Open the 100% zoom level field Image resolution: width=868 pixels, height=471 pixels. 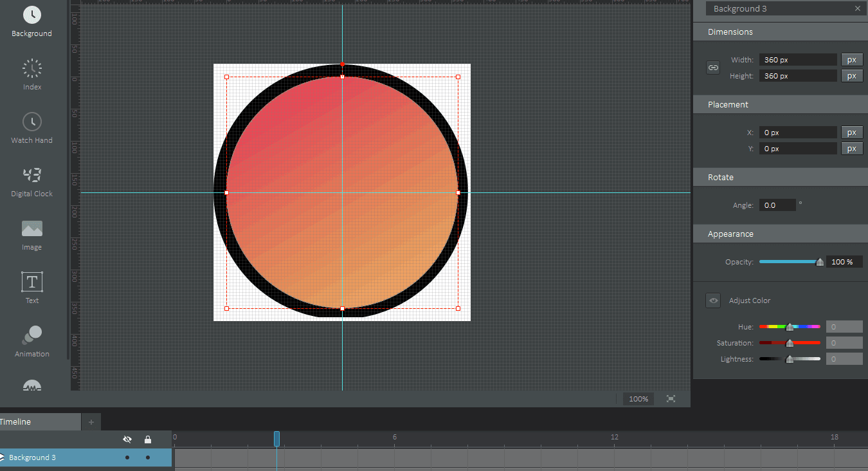point(638,399)
